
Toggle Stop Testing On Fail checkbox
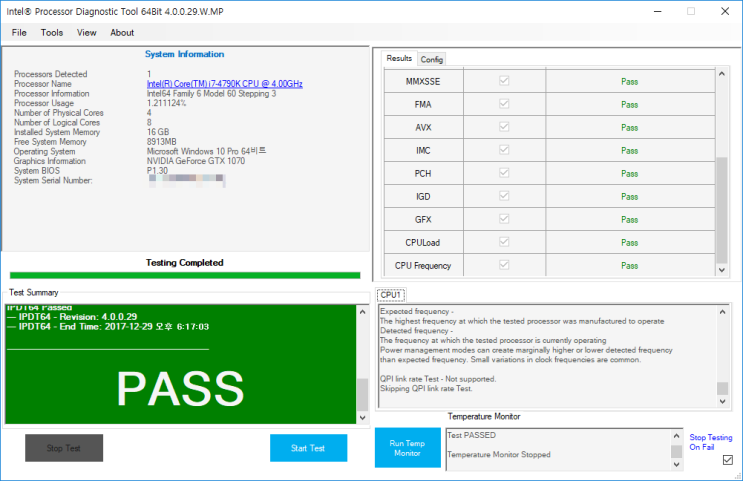click(x=728, y=460)
